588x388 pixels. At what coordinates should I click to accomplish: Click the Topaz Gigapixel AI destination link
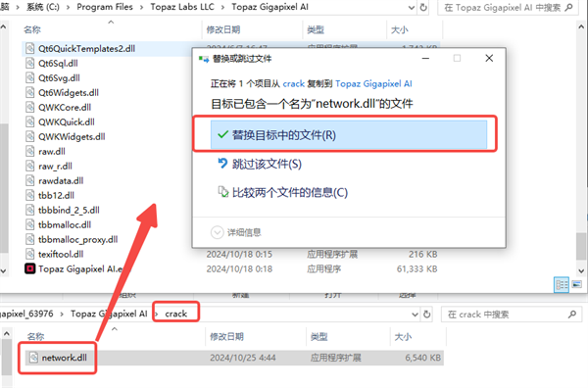[373, 83]
